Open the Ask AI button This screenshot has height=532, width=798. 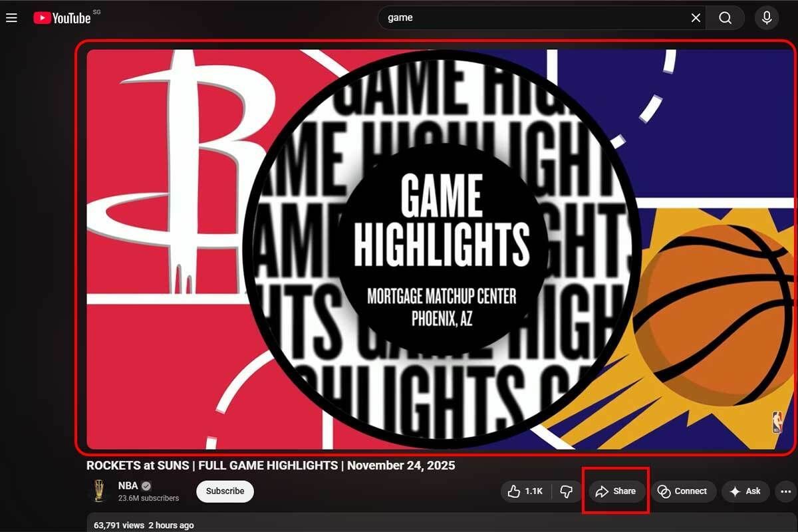pos(745,491)
